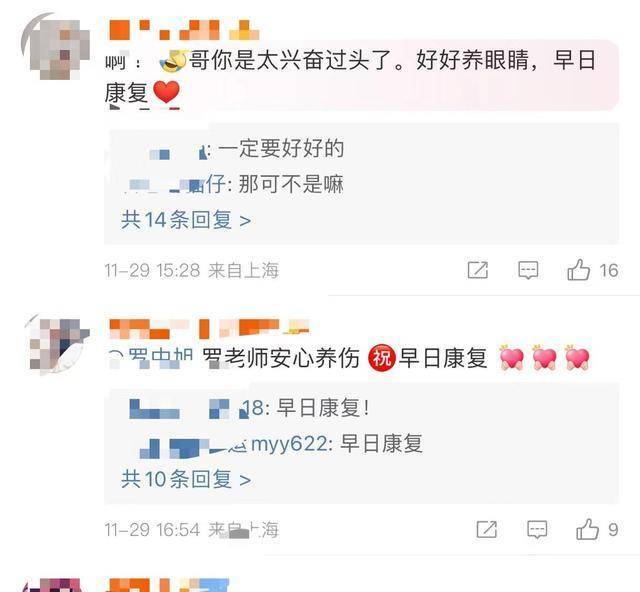Open second commenter's pixelated avatar
Image resolution: width=640 pixels, height=592 pixels.
pos(57,344)
